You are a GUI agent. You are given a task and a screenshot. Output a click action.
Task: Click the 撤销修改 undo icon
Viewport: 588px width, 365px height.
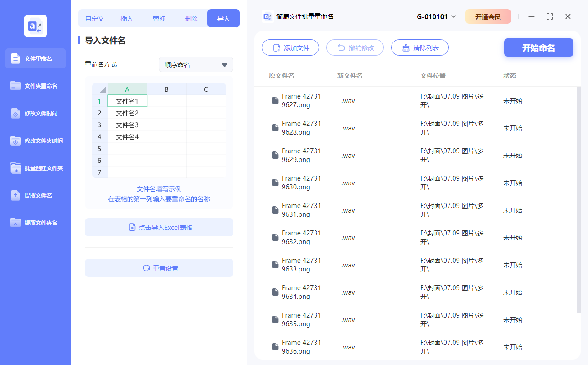click(341, 47)
